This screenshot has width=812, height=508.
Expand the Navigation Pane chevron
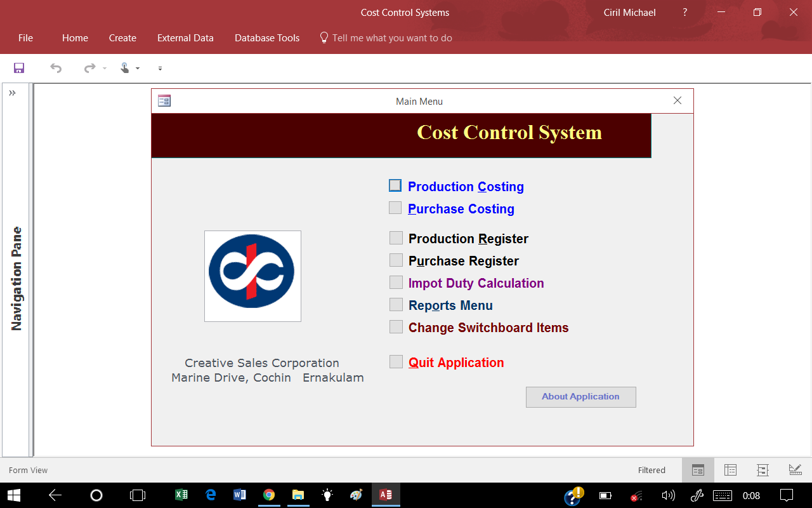click(x=12, y=93)
